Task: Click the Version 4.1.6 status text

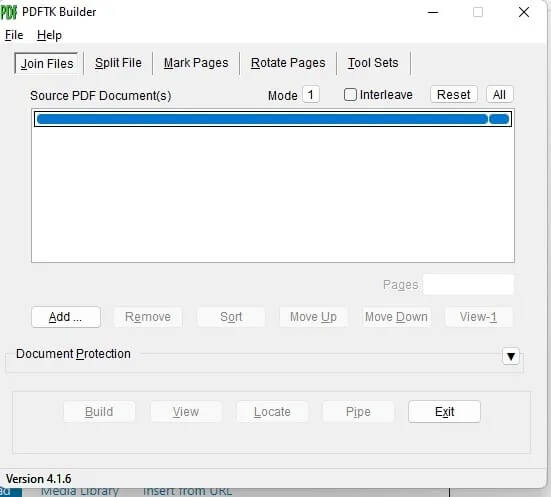Action: 39,479
